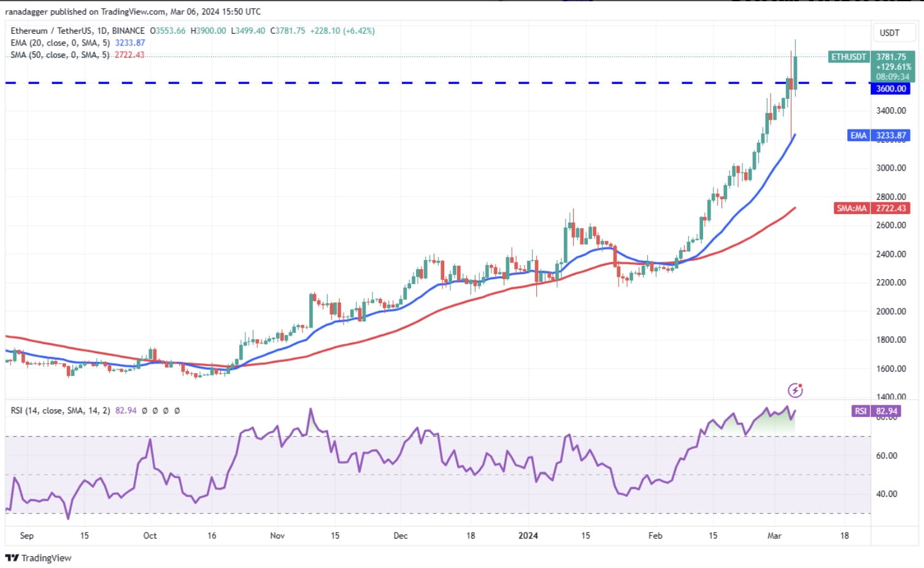Viewport: 924px width, 568px height.
Task: Click the blue 3600.00 dashed-line price label
Action: [890, 88]
